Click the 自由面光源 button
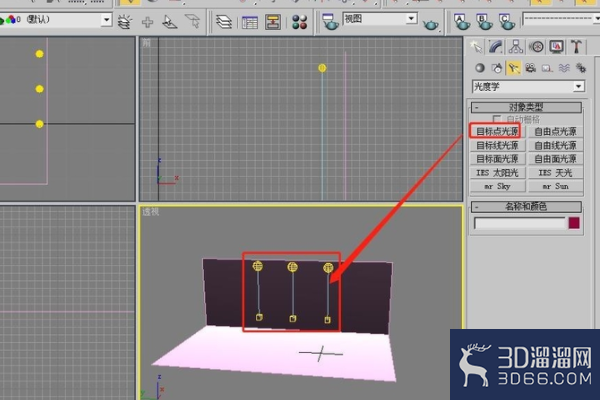The image size is (600, 400). [x=555, y=159]
